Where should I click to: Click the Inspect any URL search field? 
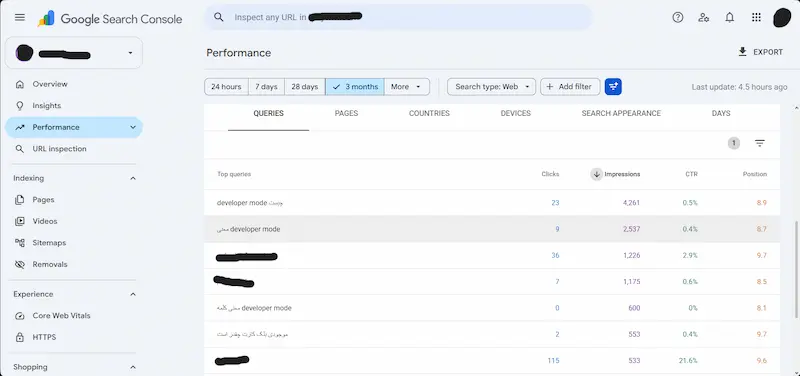point(398,17)
